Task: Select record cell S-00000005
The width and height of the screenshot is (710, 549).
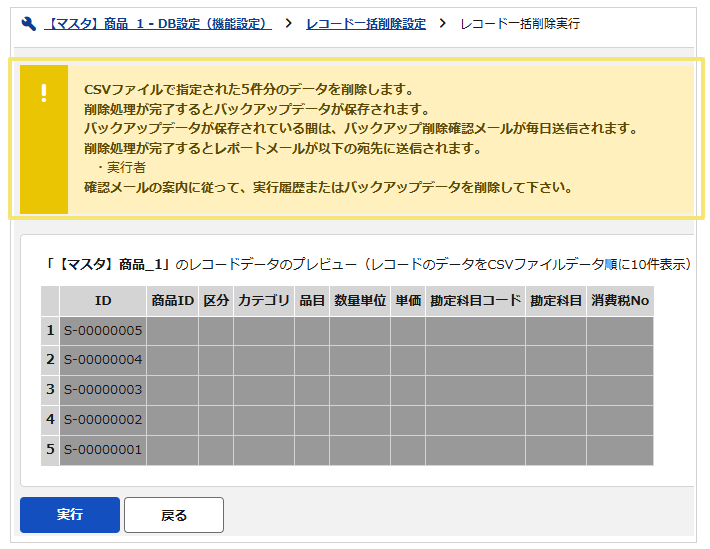Action: click(x=103, y=331)
